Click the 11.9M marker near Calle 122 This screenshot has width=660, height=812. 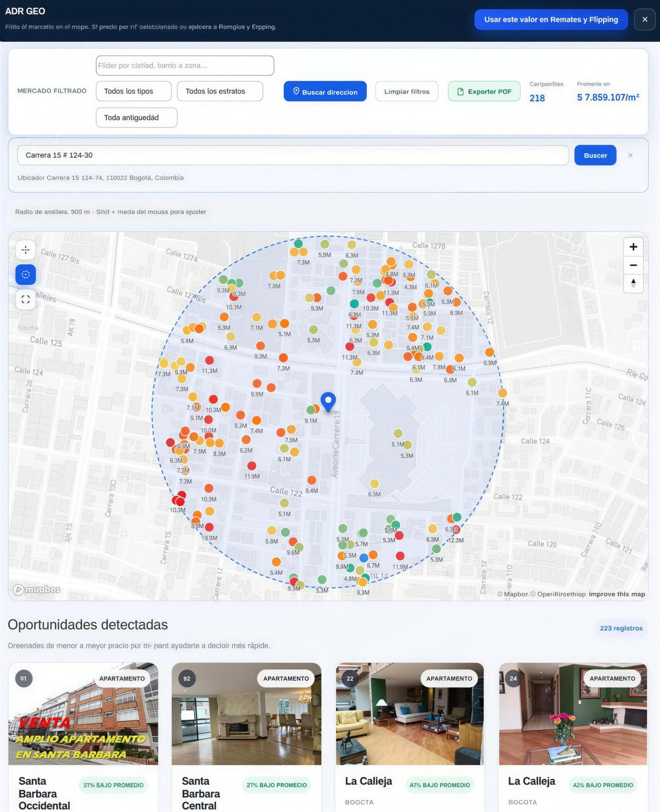click(x=252, y=466)
